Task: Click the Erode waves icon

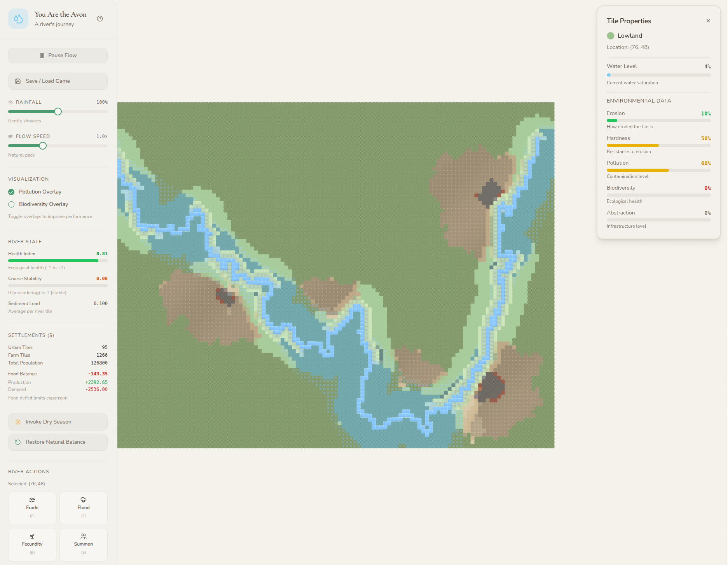Action: pyautogui.click(x=32, y=500)
